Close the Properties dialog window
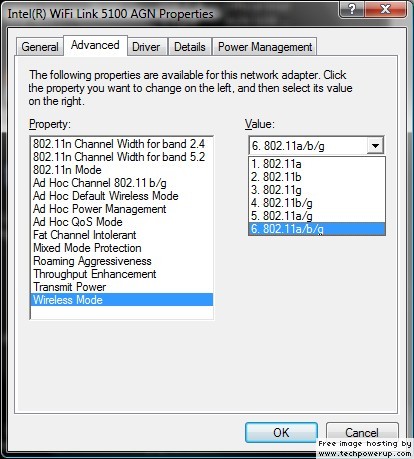Viewport: 414px width, 459px height. pyautogui.click(x=386, y=9)
